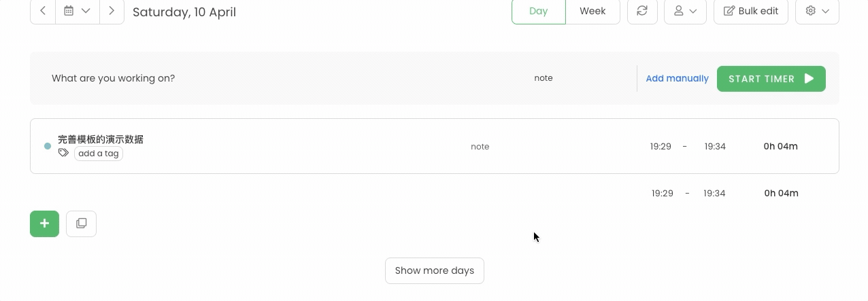Image resolution: width=868 pixels, height=301 pixels.
Task: Switch to Week view
Action: (x=592, y=12)
